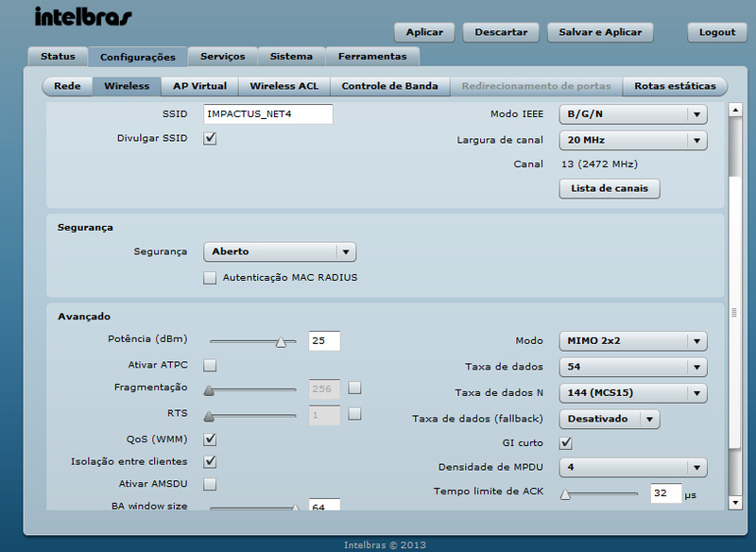756x552 pixels.
Task: Open the Wireless ACL sub-tab
Action: [x=284, y=86]
